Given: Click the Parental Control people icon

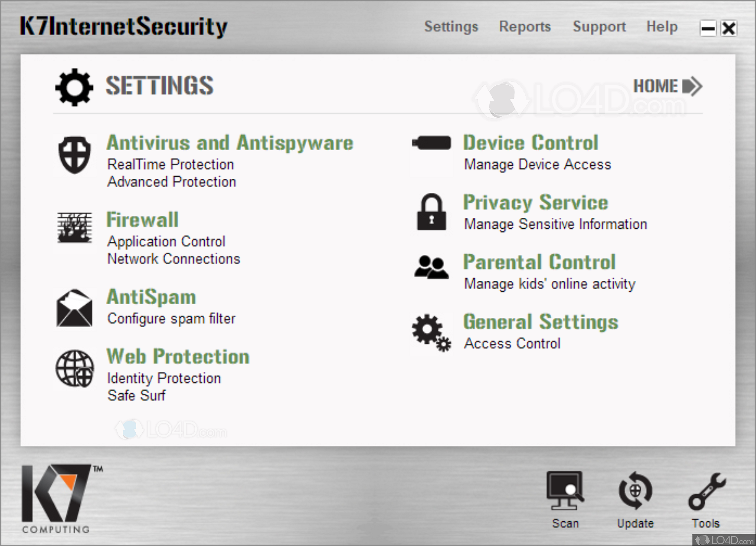Looking at the screenshot, I should click(x=431, y=266).
